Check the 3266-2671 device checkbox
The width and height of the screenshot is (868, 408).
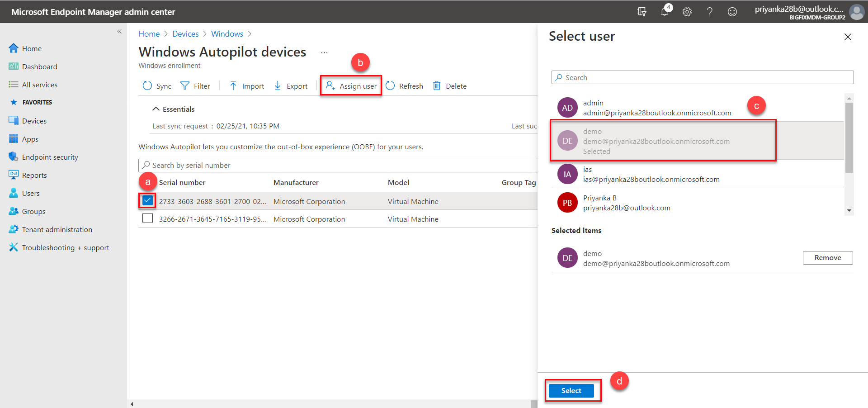point(147,218)
